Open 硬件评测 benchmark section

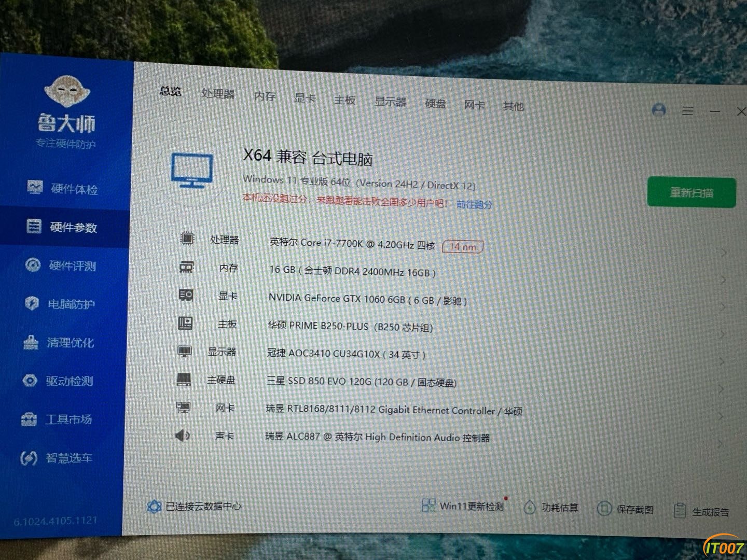(x=61, y=265)
